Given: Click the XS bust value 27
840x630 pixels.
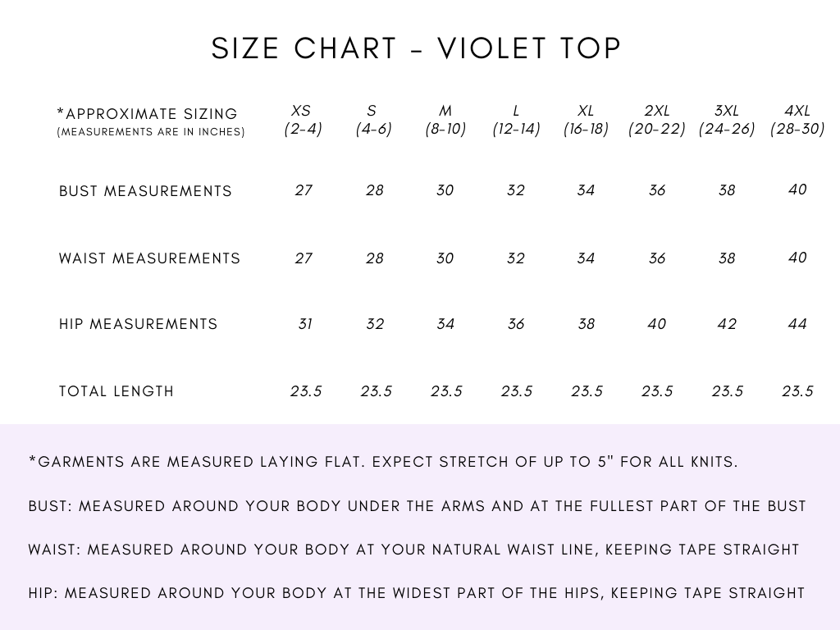Looking at the screenshot, I should [x=304, y=190].
